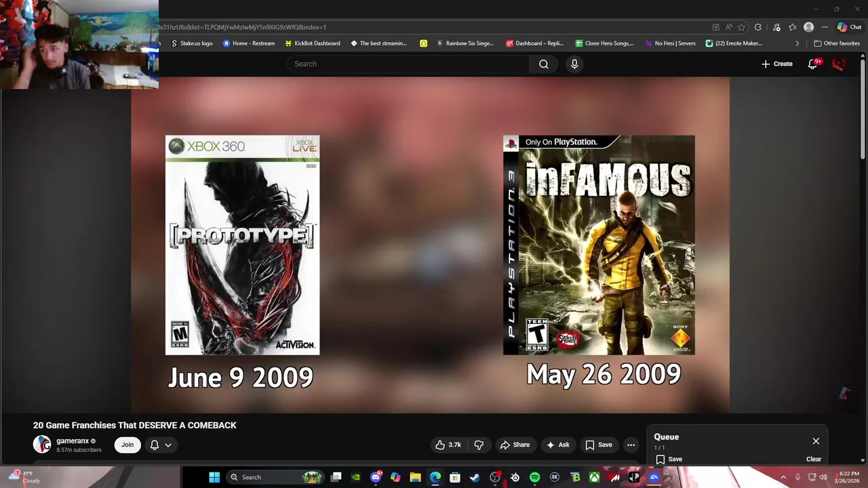Open EA app from taskbar
868x488 pixels.
[x=654, y=477]
